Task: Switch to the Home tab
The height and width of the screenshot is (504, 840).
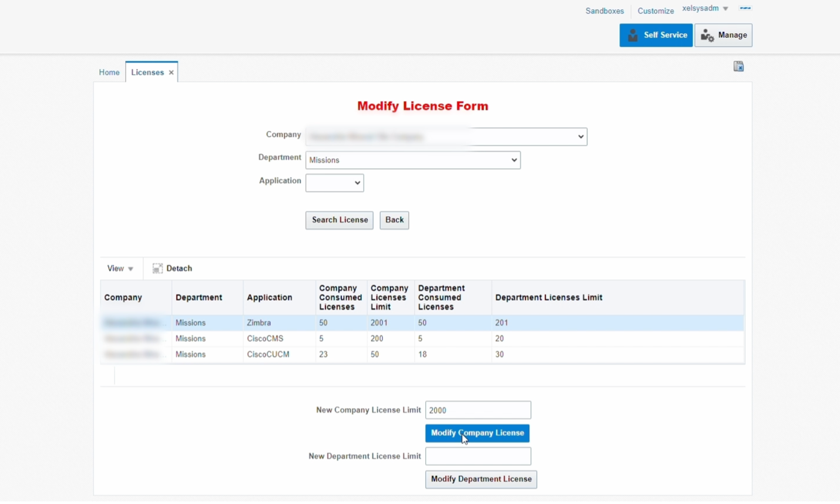Action: pyautogui.click(x=109, y=72)
